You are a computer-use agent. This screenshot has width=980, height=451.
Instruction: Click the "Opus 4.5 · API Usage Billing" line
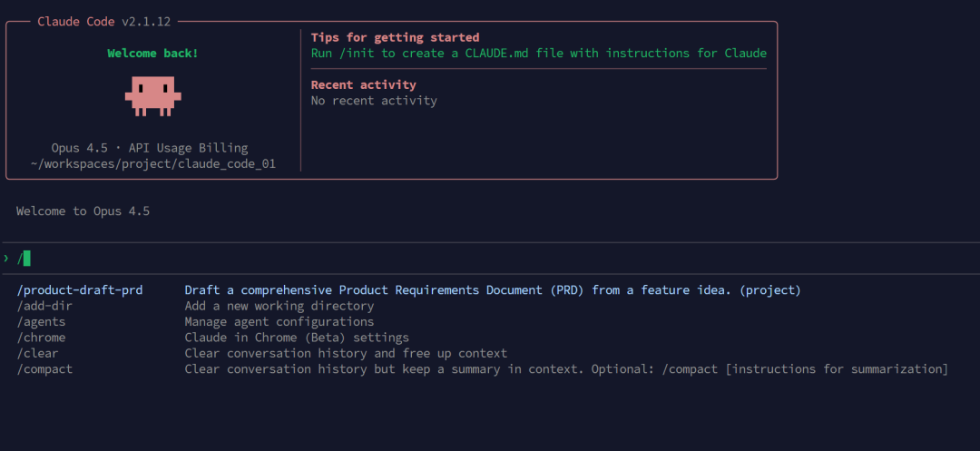coord(150,148)
